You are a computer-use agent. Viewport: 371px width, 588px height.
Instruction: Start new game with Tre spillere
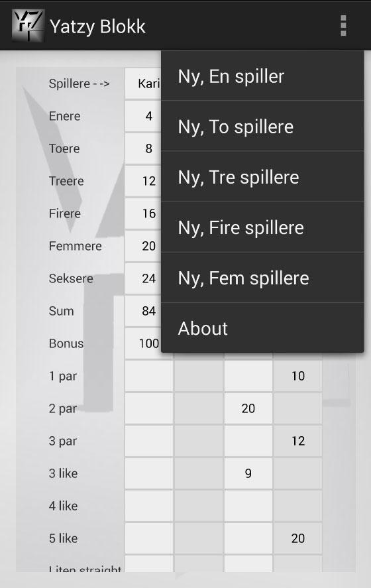click(x=262, y=177)
